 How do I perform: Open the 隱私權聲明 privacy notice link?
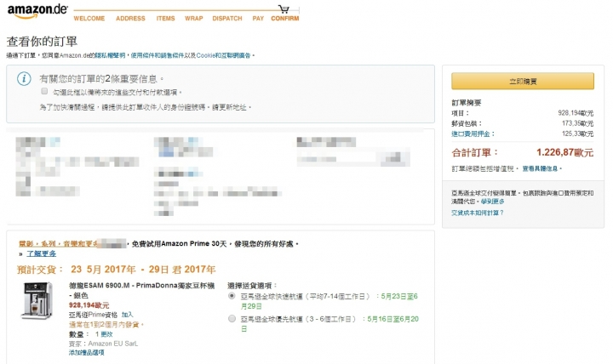[111, 55]
